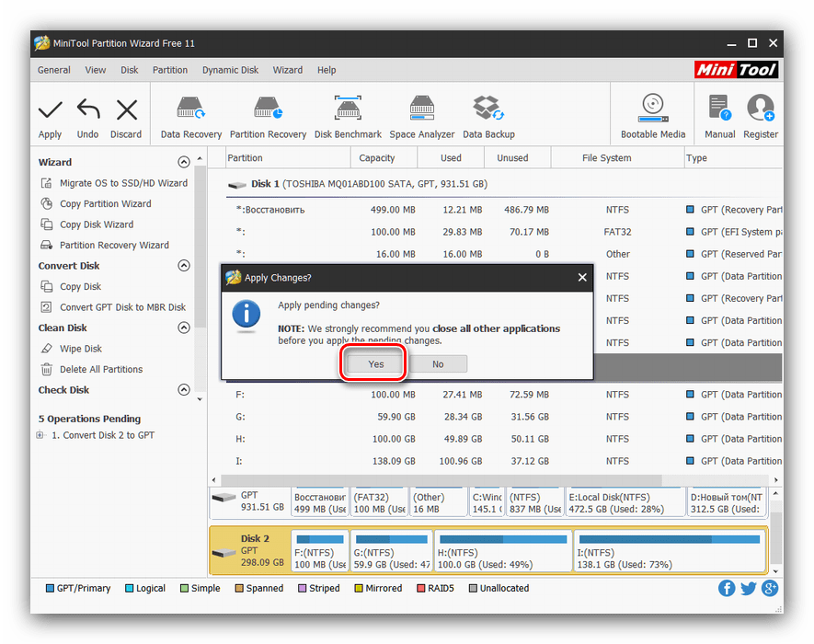Confirm changes with the Yes button

(376, 364)
